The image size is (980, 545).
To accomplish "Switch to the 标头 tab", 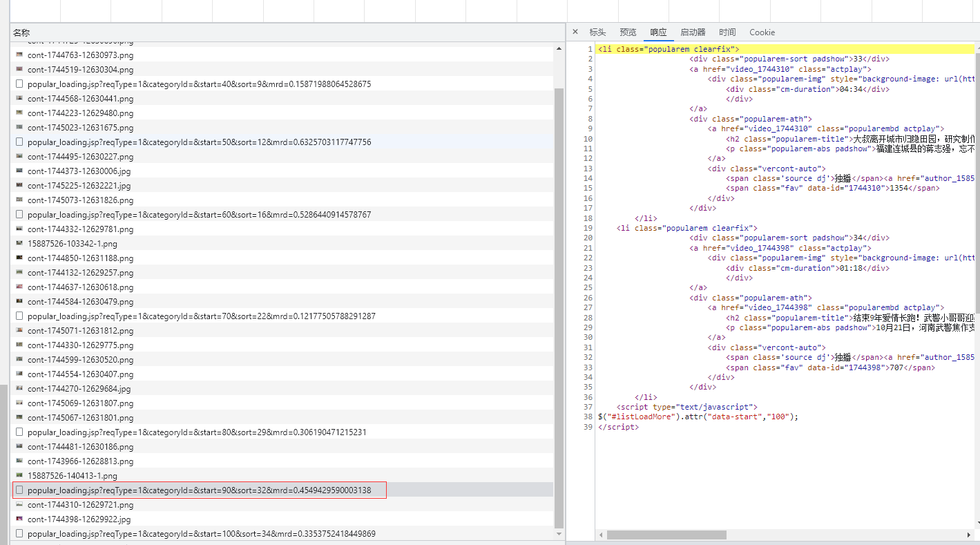I will 597,32.
